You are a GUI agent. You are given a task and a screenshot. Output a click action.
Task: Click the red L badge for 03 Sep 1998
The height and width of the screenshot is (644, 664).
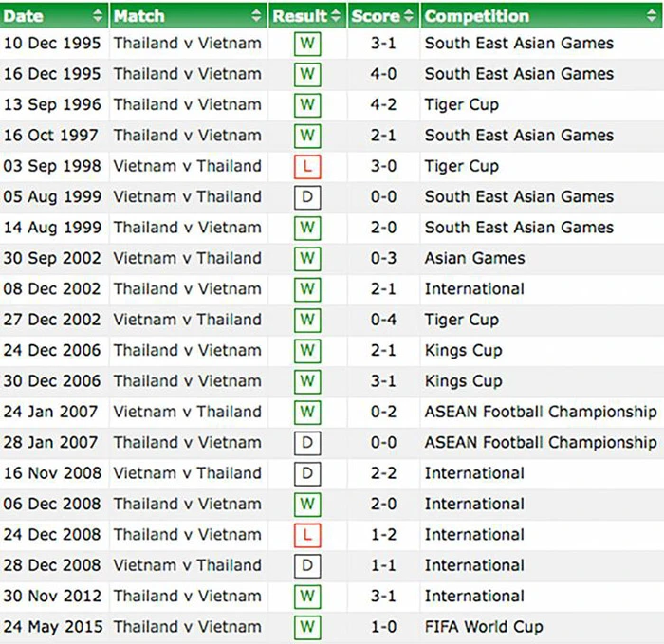click(x=306, y=167)
